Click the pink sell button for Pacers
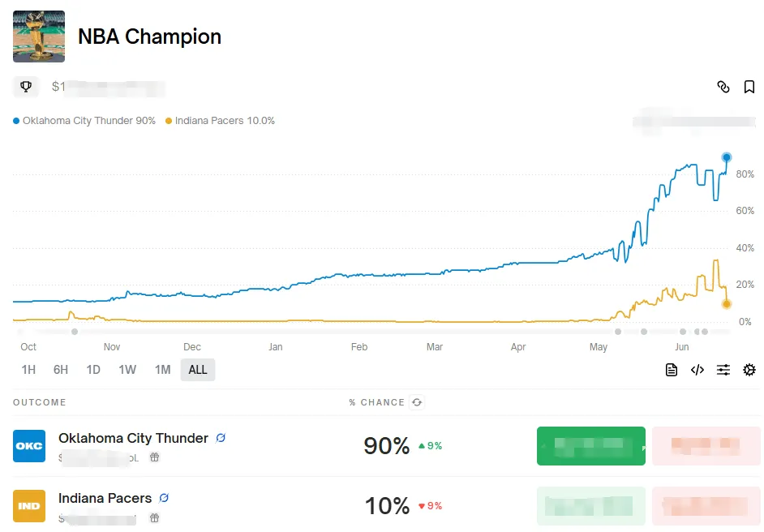The height and width of the screenshot is (532, 764). coord(706,506)
